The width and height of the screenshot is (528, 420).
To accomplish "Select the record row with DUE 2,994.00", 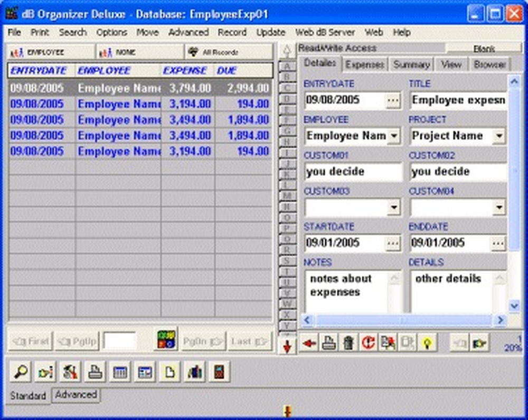I will [x=140, y=88].
